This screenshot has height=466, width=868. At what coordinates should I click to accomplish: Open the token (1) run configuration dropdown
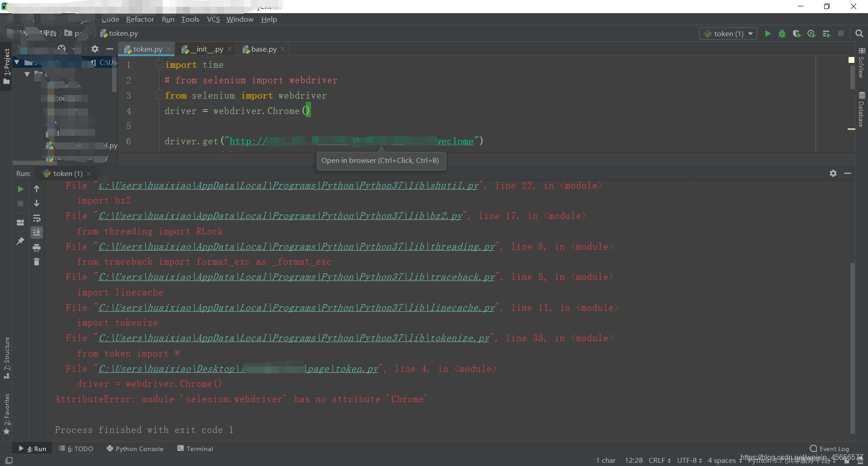728,33
